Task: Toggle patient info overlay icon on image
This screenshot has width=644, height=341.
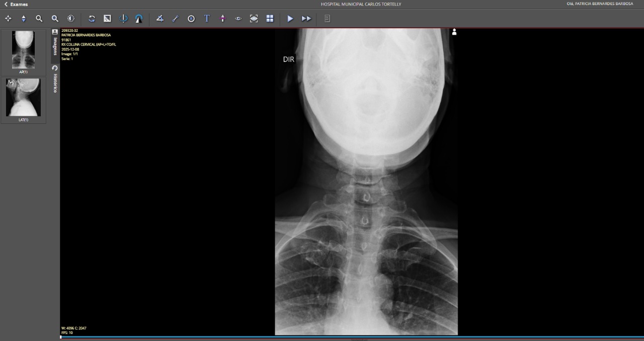Action: 454,32
